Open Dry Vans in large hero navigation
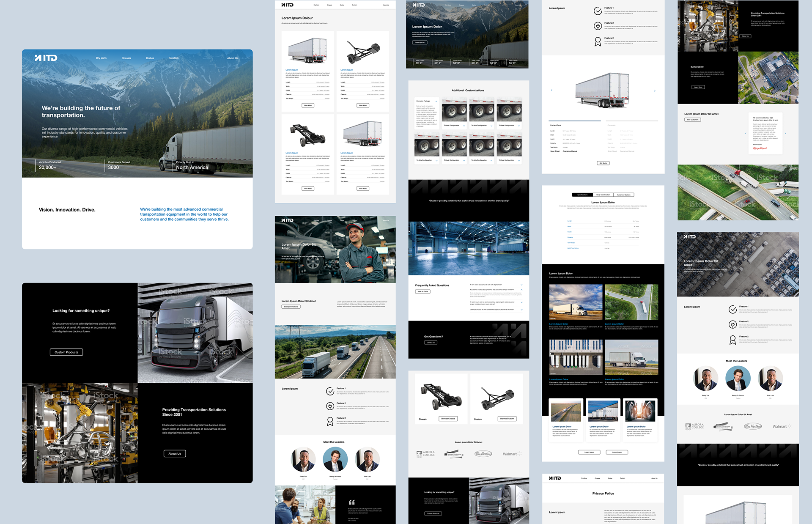Viewport: 812px width, 524px height. 101,58
